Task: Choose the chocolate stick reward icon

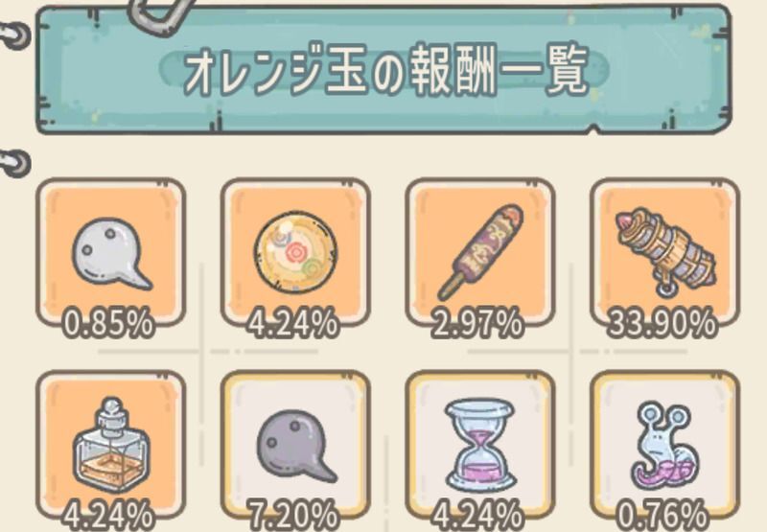Action: 480,252
